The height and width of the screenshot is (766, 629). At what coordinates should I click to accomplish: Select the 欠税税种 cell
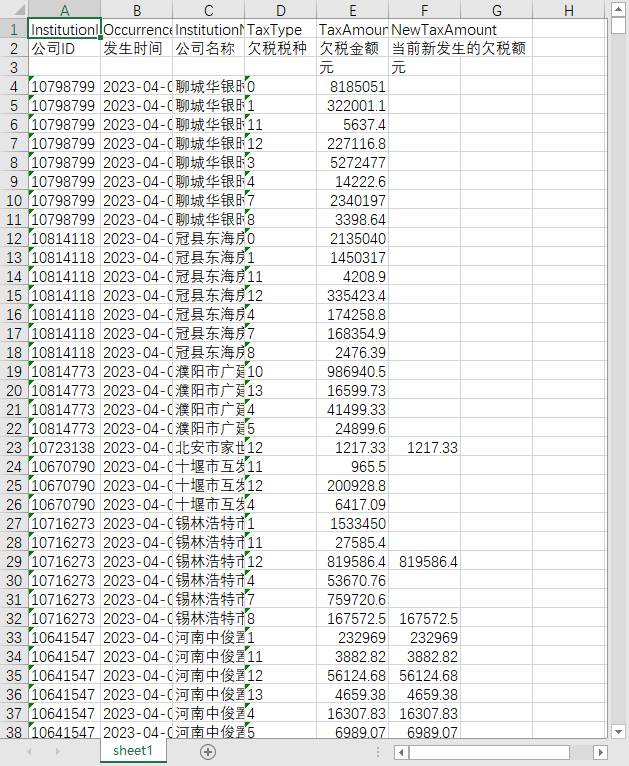280,48
